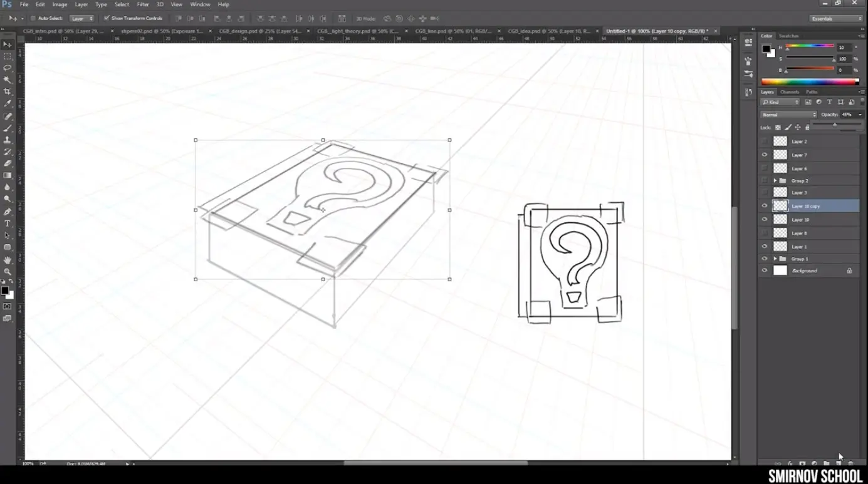Select the Crop tool

[8, 91]
